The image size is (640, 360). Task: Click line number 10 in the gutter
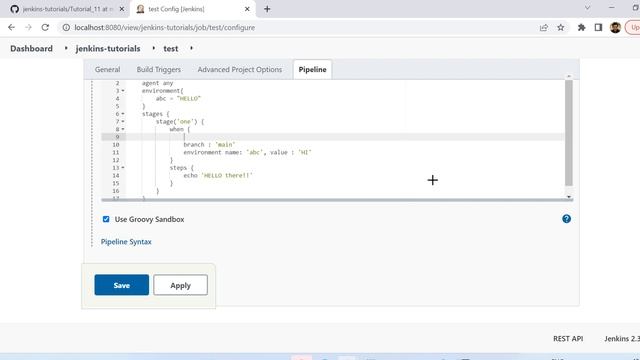(x=116, y=144)
